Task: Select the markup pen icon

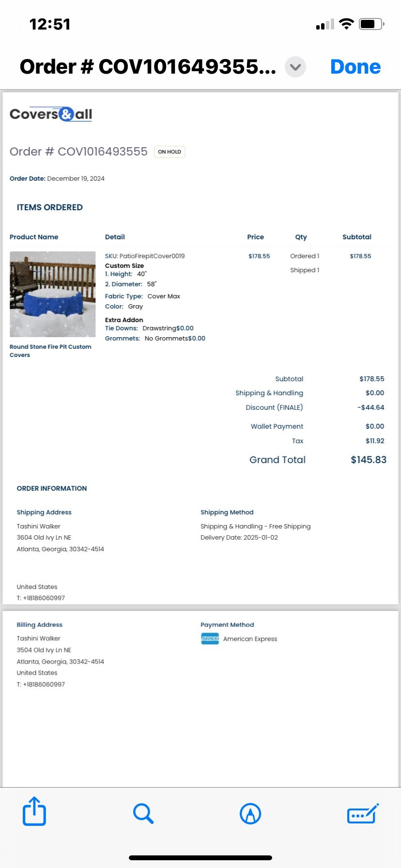Action: coord(250,813)
